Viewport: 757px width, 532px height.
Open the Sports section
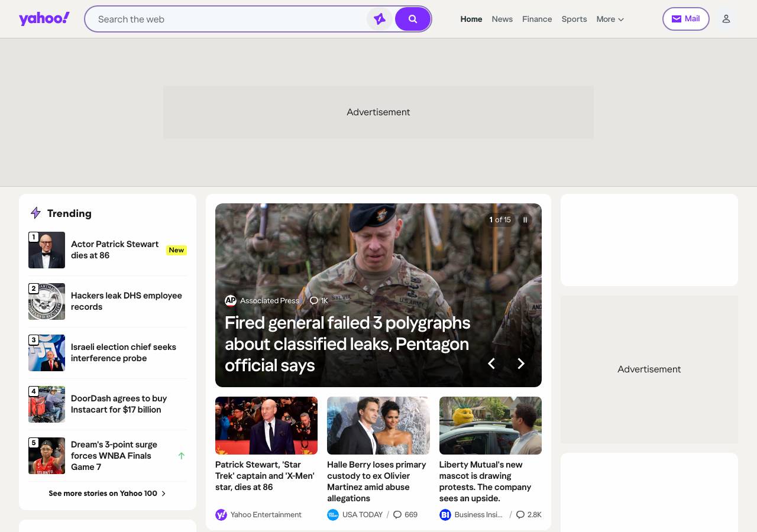point(574,19)
